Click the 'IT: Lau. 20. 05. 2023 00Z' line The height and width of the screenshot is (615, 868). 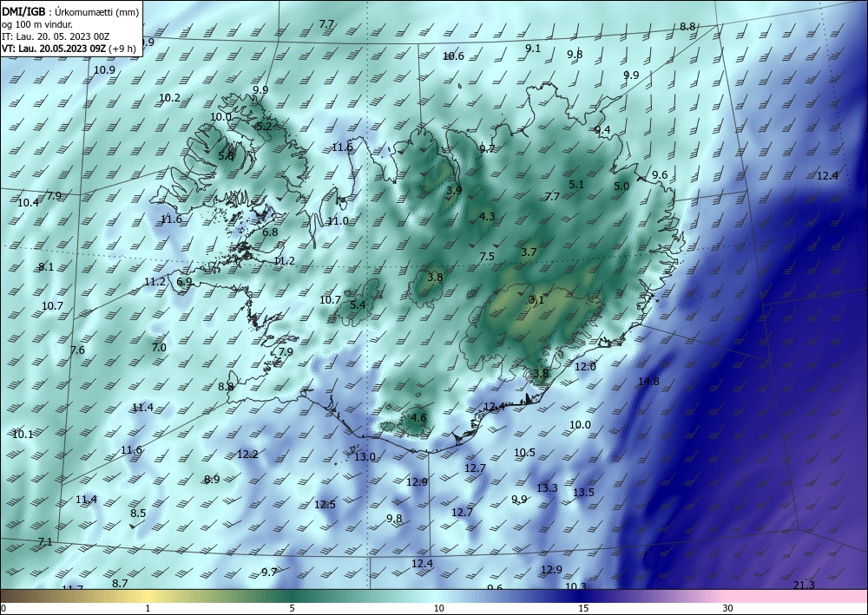tap(56, 36)
